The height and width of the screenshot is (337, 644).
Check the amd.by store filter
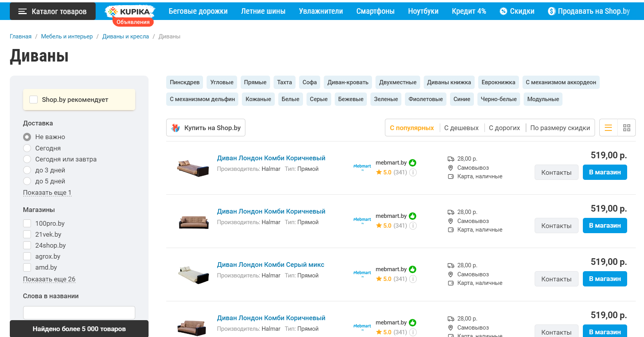27,267
